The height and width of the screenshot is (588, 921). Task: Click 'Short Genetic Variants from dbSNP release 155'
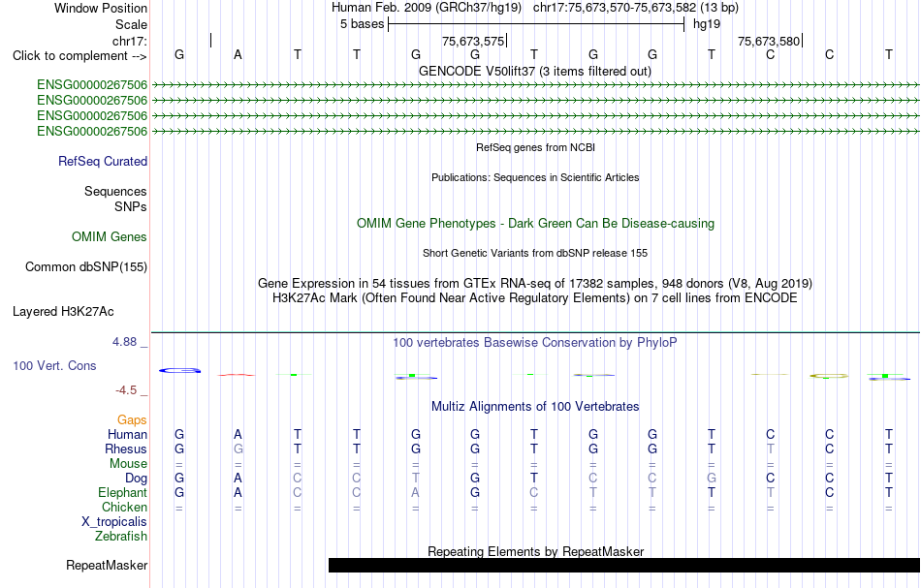tap(535, 254)
